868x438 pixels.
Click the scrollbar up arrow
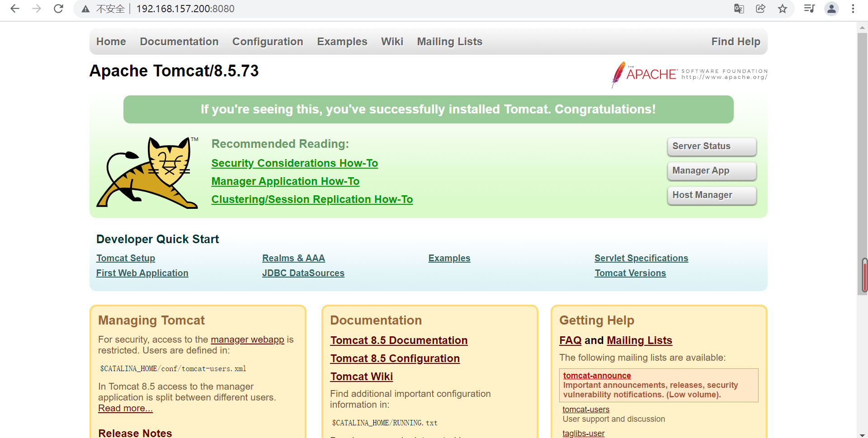point(863,27)
